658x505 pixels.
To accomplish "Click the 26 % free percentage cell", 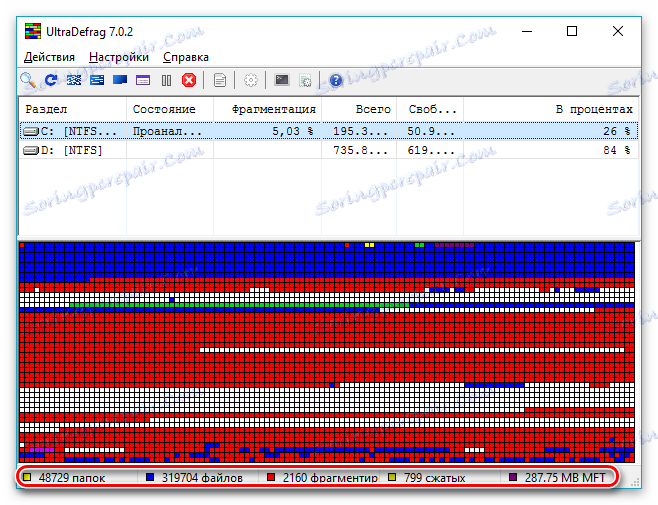I will pos(617,131).
